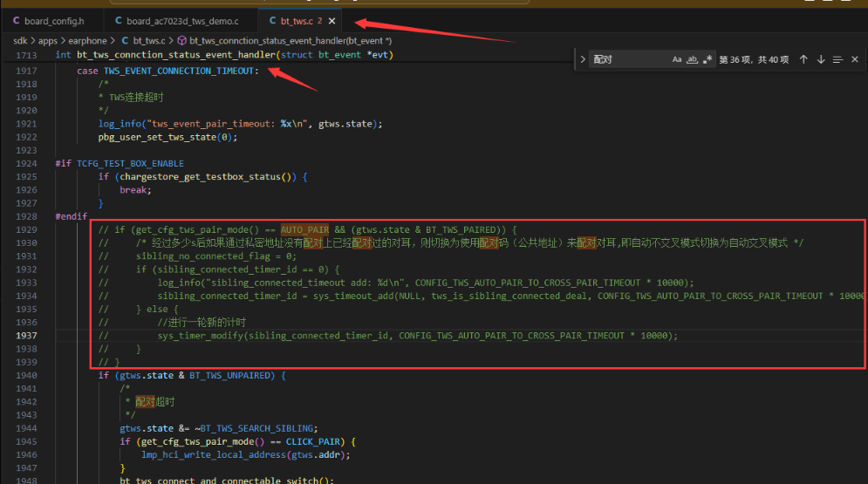
Task: Click line number 1940 in the gutter
Action: coord(26,376)
